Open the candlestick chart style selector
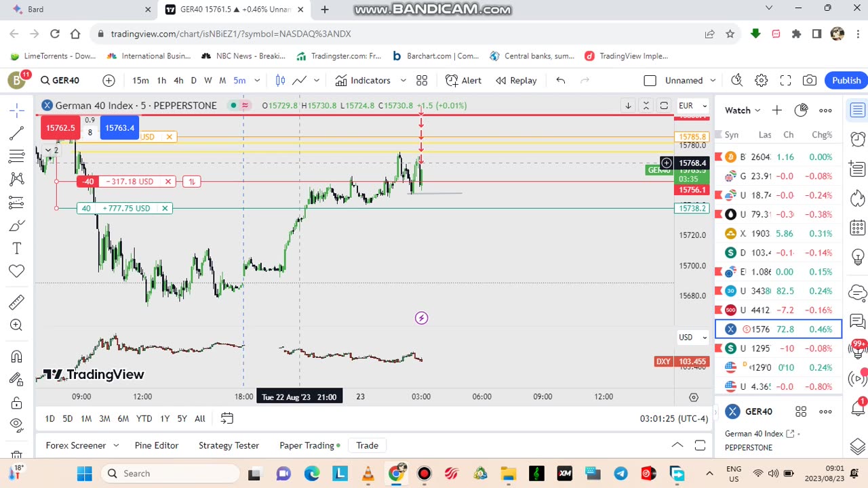This screenshot has height=488, width=868. [280, 80]
